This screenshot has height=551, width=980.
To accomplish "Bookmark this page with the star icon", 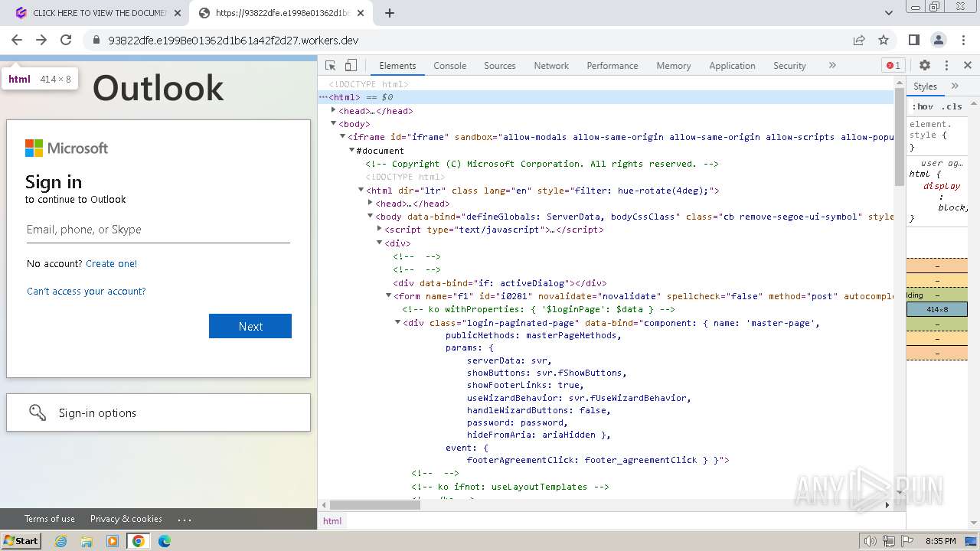I will click(884, 40).
